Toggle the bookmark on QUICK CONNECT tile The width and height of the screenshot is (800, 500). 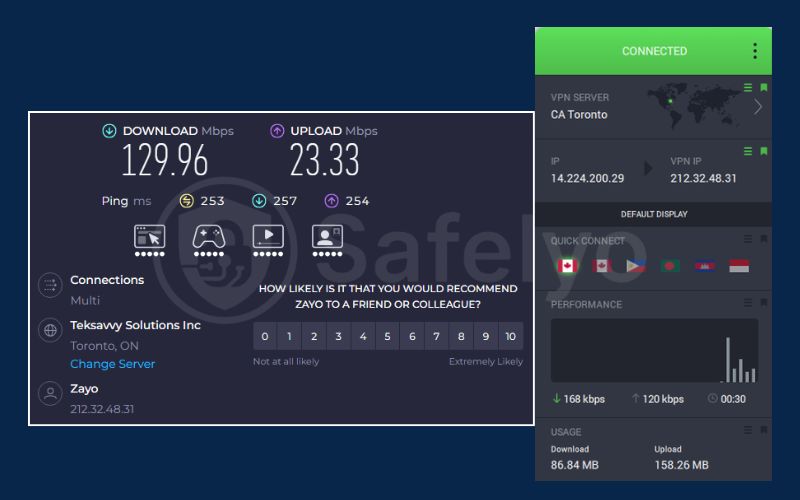(764, 239)
